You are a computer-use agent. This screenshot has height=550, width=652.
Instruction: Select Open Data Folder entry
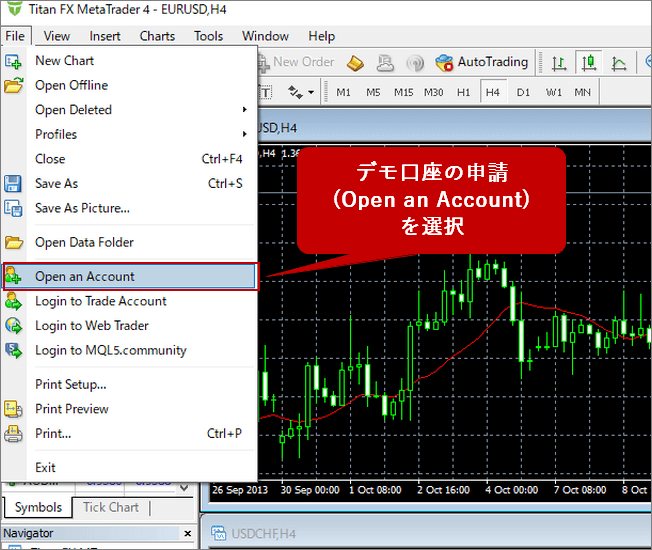point(129,242)
